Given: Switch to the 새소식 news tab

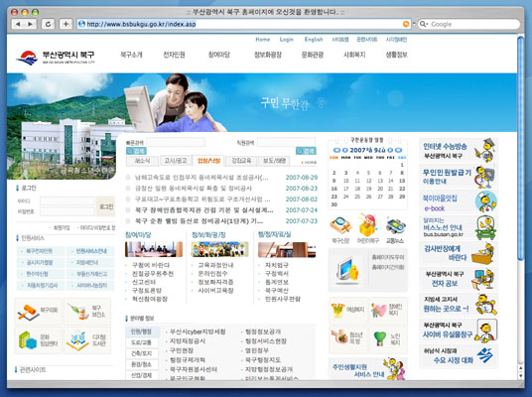Looking at the screenshot, I should [x=142, y=161].
